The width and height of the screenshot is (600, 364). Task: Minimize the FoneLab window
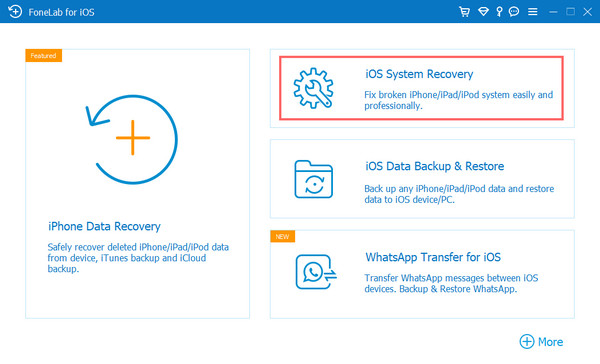click(553, 12)
